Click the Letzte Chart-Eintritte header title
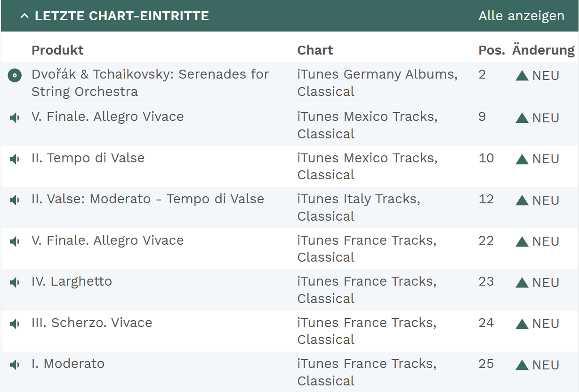 [x=121, y=16]
